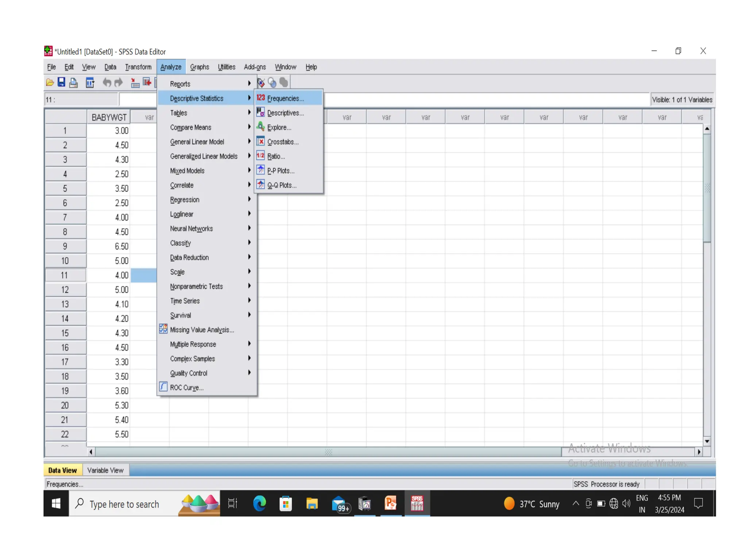This screenshot has width=747, height=560.
Task: Switch to the Variable View tab
Action: [105, 470]
